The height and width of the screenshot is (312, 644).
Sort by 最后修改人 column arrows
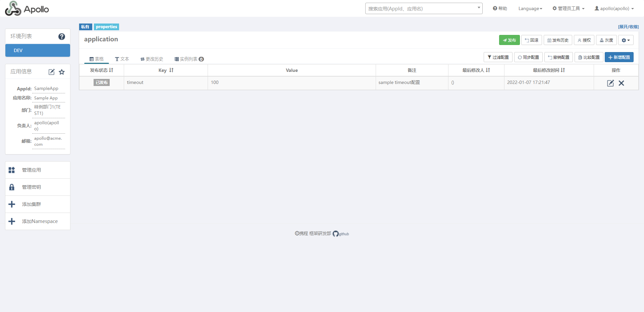point(488,70)
